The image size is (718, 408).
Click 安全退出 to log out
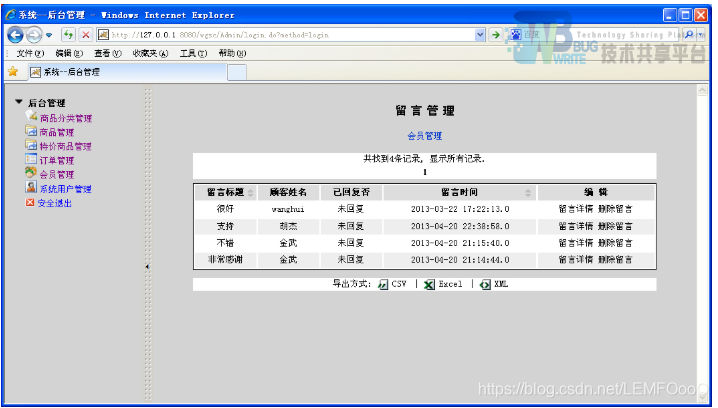(54, 203)
